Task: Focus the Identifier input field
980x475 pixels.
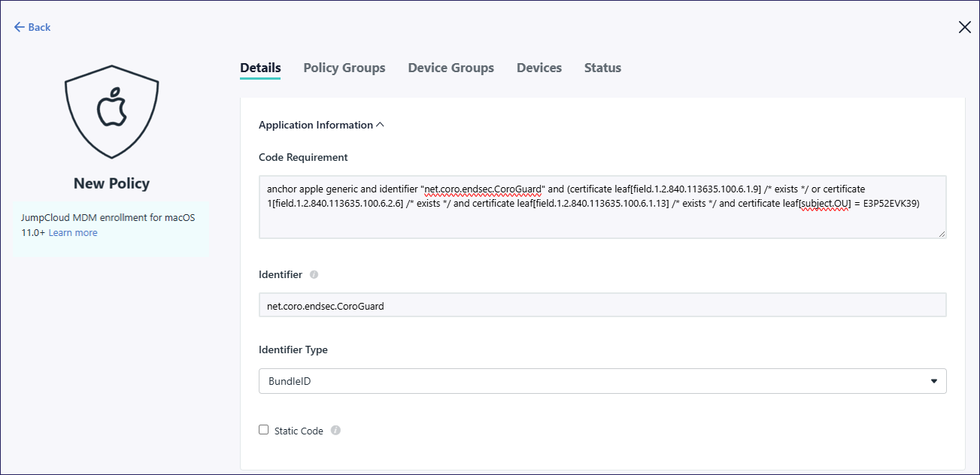Action: point(602,306)
